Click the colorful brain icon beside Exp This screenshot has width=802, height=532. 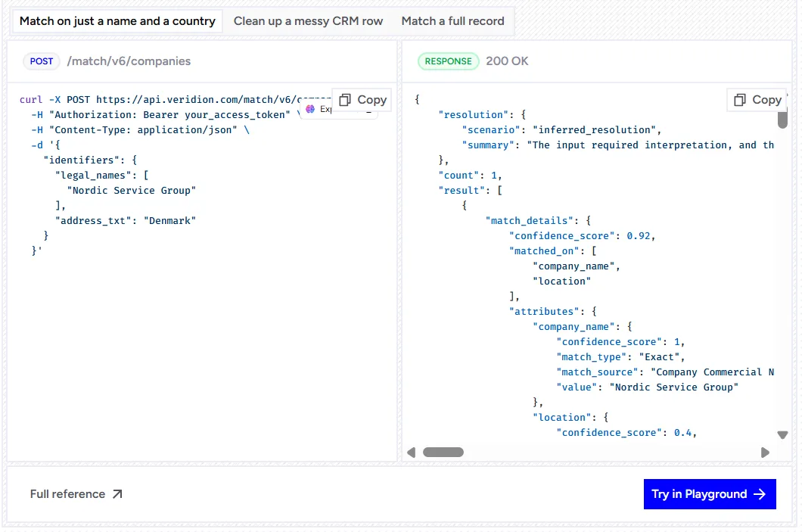coord(310,109)
